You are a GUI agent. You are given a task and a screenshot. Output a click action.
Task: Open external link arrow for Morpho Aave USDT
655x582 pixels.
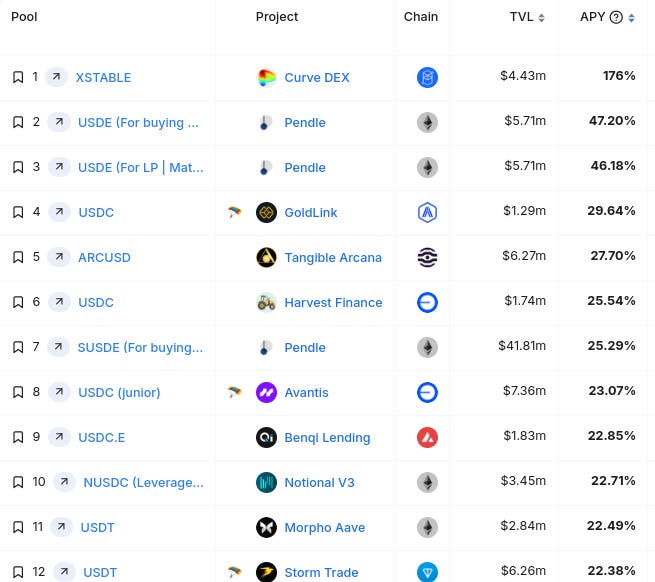click(61, 527)
